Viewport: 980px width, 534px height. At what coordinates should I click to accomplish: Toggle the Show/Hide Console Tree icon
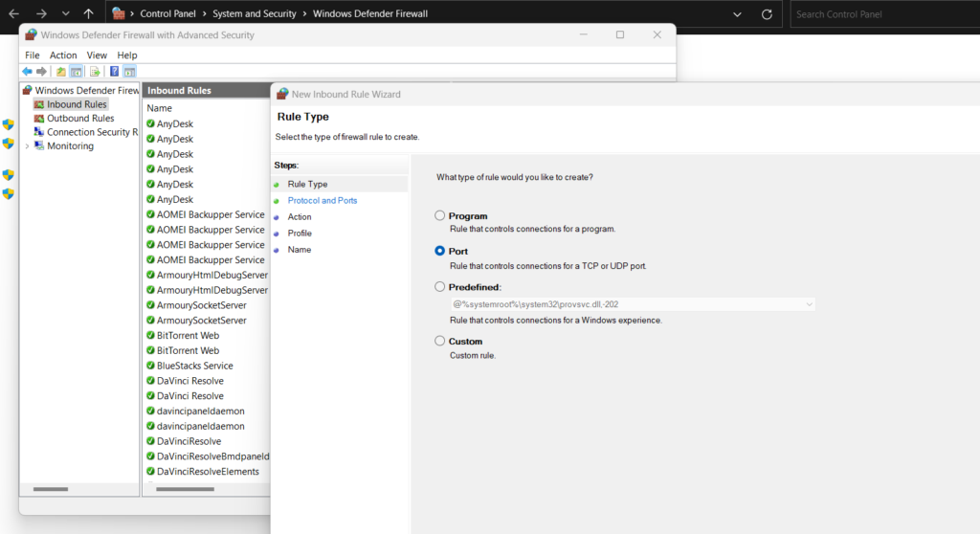pos(76,71)
